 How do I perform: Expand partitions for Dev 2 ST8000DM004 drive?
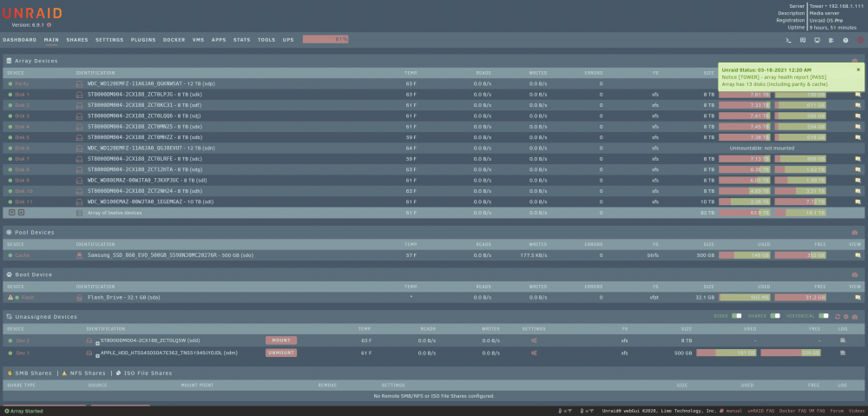coord(97,343)
